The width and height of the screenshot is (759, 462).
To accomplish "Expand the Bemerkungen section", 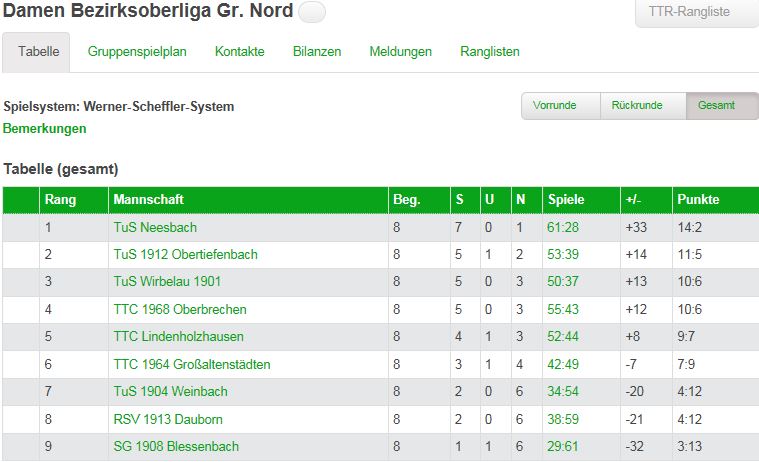I will [x=45, y=128].
